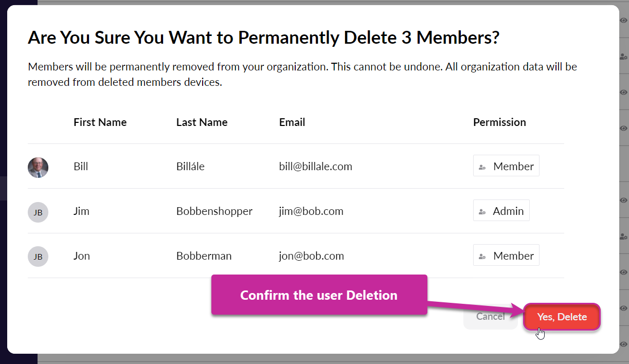Image resolution: width=629 pixels, height=364 pixels.
Task: Dismiss the dialog using the Cancel button
Action: coord(490,317)
